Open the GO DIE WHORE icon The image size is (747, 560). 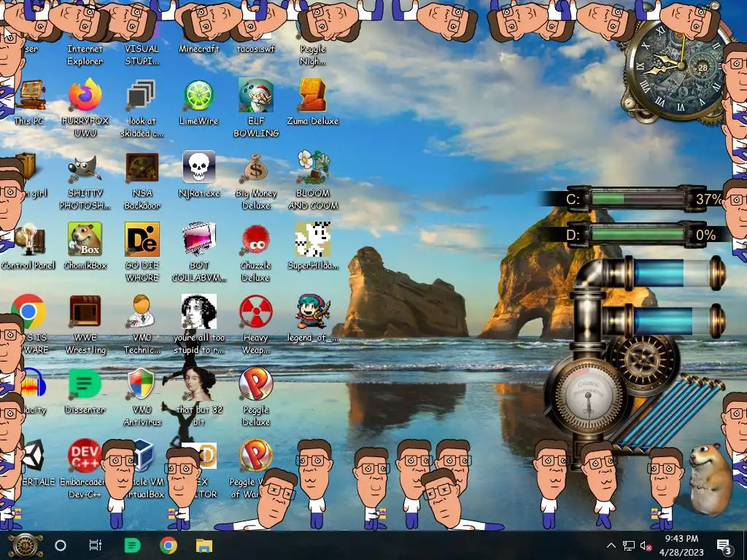(x=142, y=239)
